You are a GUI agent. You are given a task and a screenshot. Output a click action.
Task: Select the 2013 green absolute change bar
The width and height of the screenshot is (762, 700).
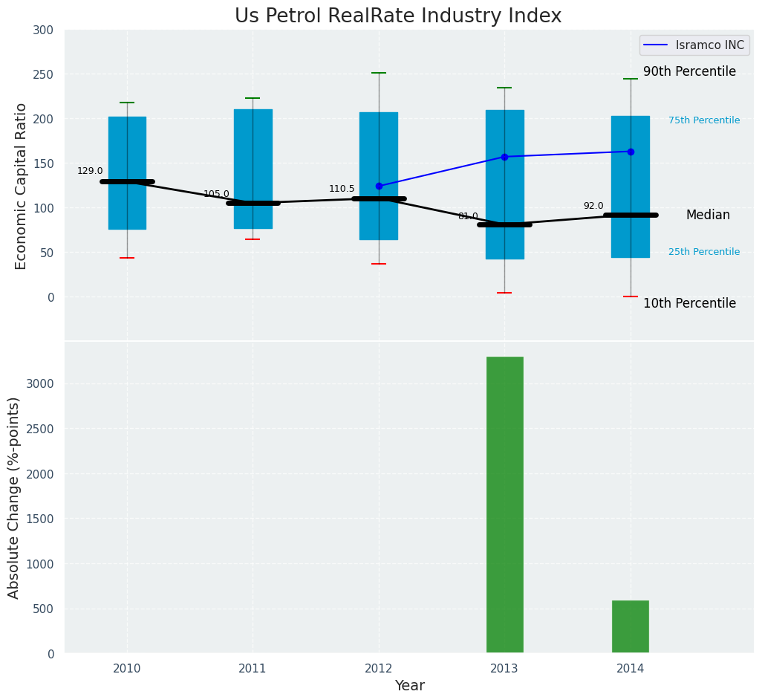(x=504, y=505)
